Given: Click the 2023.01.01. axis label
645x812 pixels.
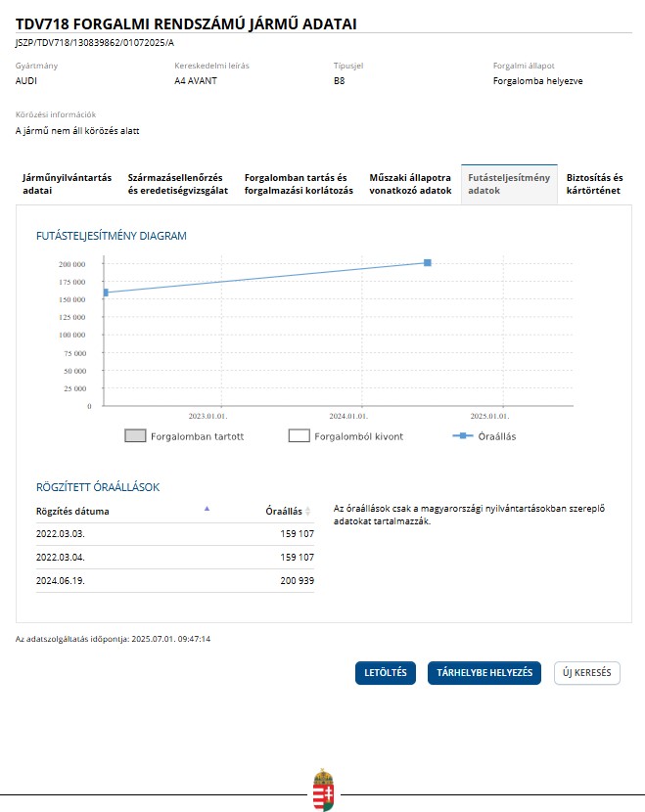Looking at the screenshot, I should (207, 416).
